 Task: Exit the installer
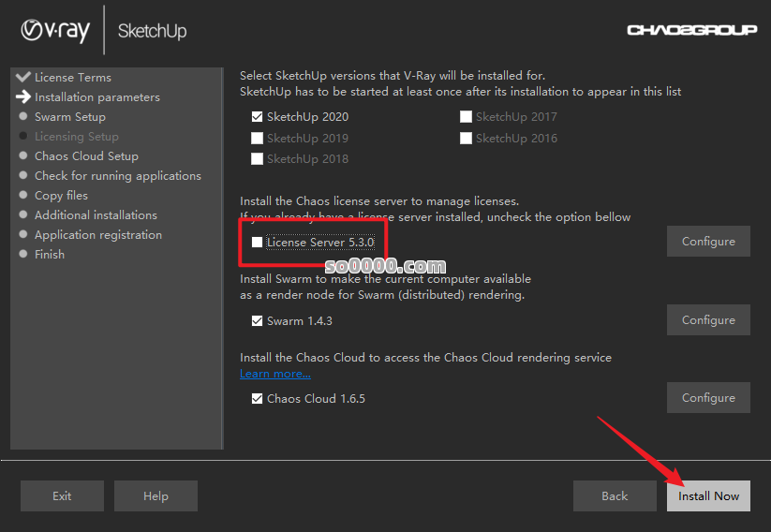point(62,496)
